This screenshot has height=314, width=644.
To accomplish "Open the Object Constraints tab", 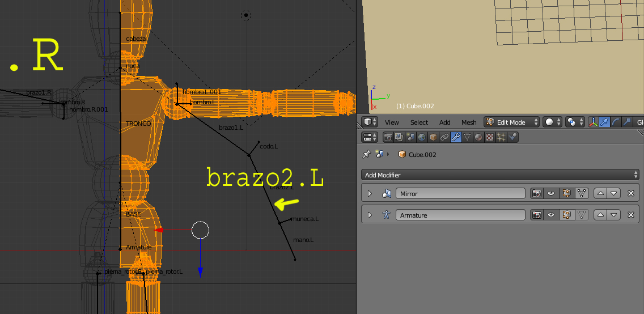I will point(444,137).
